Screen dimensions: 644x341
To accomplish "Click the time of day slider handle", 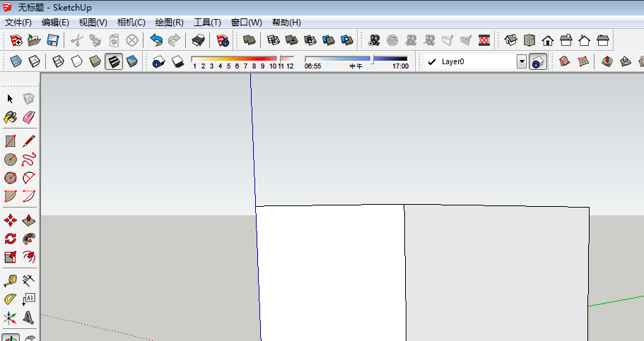I will 373,59.
